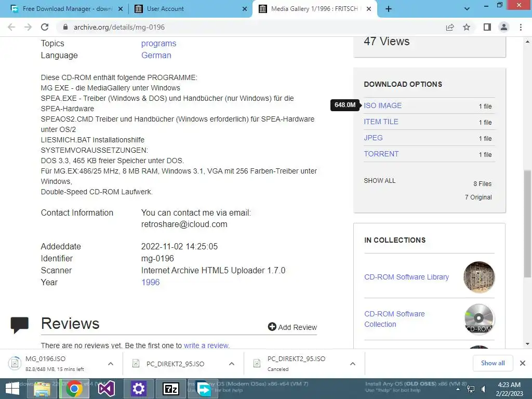Open the taskbar clock and date
The image size is (532, 399).
[509, 389]
